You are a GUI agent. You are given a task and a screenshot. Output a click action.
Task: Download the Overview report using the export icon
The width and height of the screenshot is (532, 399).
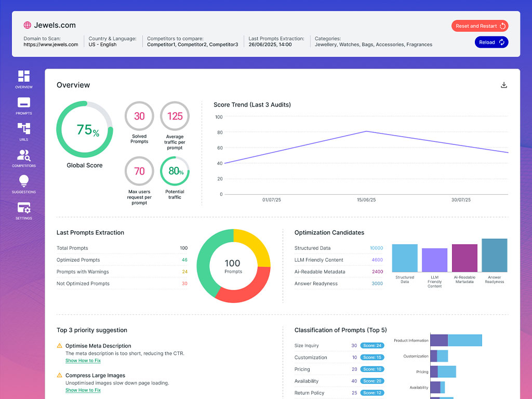click(x=503, y=84)
